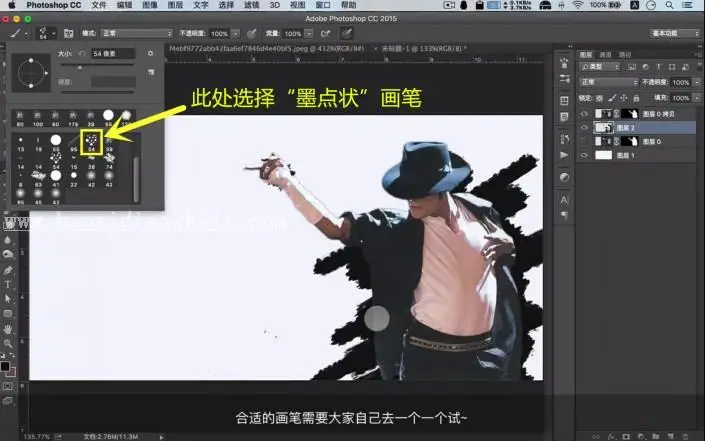Select the Zoom tool
The height and width of the screenshot is (441, 705).
point(8,344)
